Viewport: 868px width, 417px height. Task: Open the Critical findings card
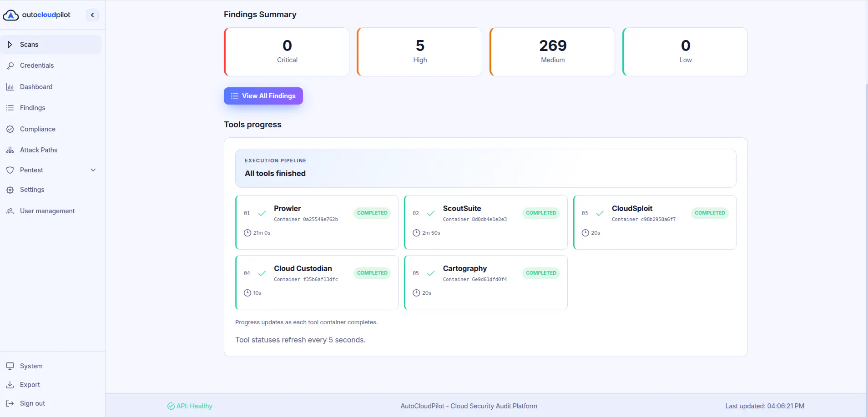click(x=287, y=52)
